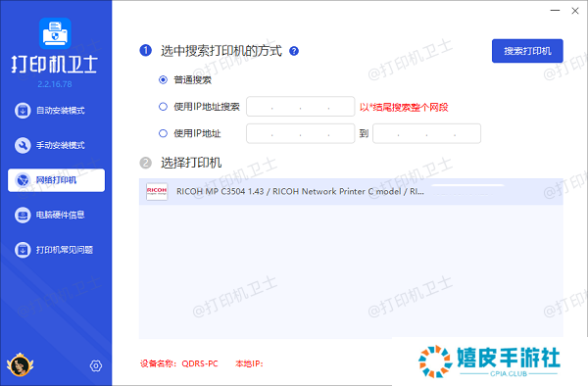Click the 本地IP label
588x386 pixels.
click(x=249, y=363)
